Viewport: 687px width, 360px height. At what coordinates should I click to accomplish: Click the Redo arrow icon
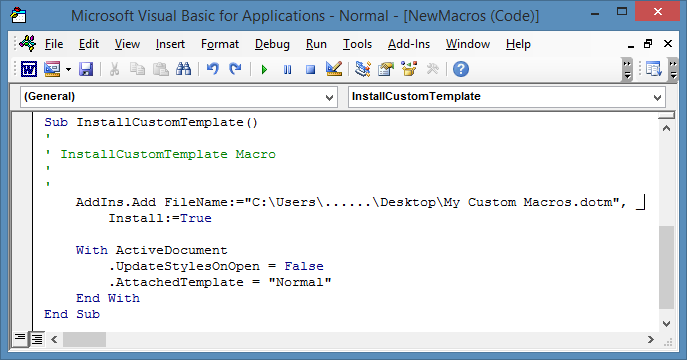(236, 69)
